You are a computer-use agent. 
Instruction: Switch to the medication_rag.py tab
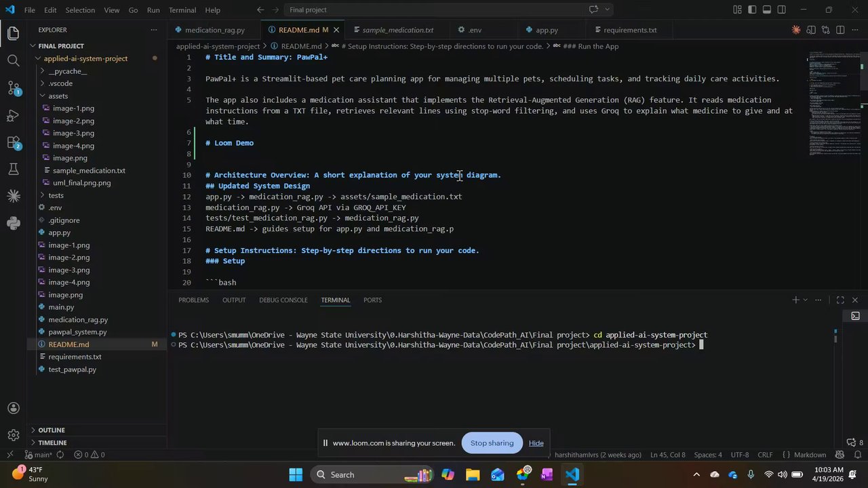(x=214, y=30)
